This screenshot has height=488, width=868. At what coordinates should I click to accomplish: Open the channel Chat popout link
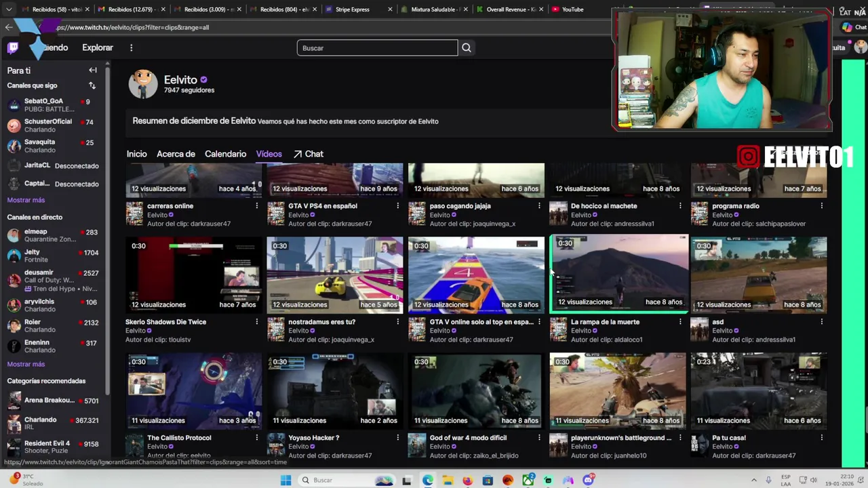(x=309, y=154)
